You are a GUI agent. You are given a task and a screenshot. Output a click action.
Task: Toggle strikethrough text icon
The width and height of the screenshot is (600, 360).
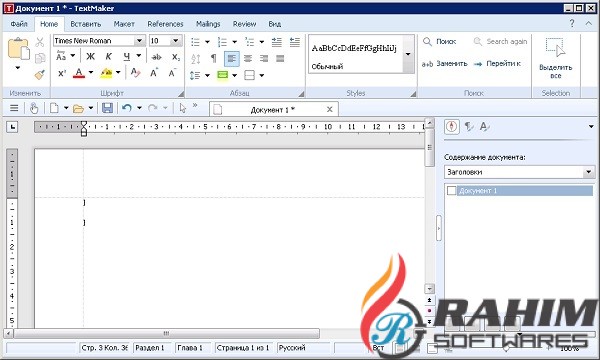pyautogui.click(x=157, y=57)
